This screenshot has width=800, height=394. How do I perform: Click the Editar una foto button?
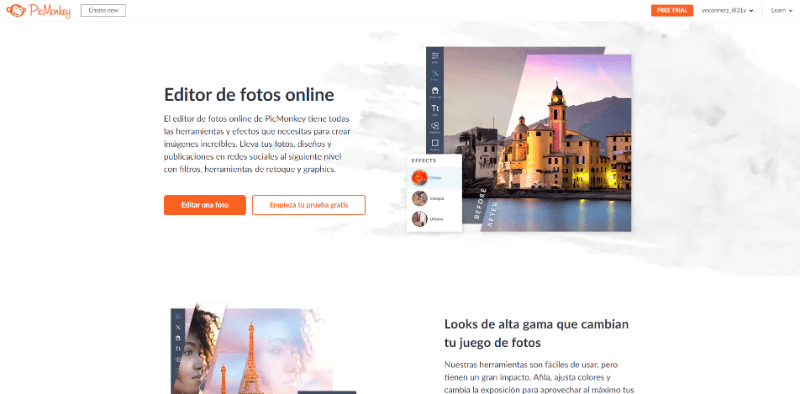(x=205, y=205)
